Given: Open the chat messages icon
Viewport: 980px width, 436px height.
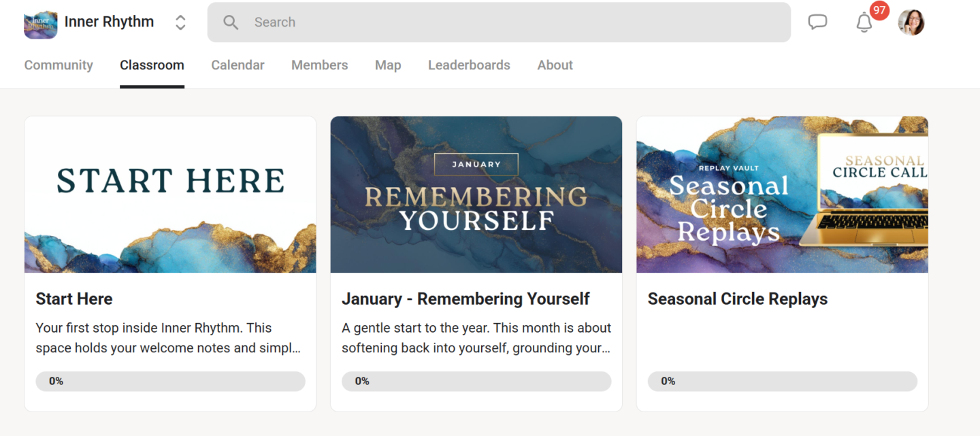Looking at the screenshot, I should click(x=817, y=22).
